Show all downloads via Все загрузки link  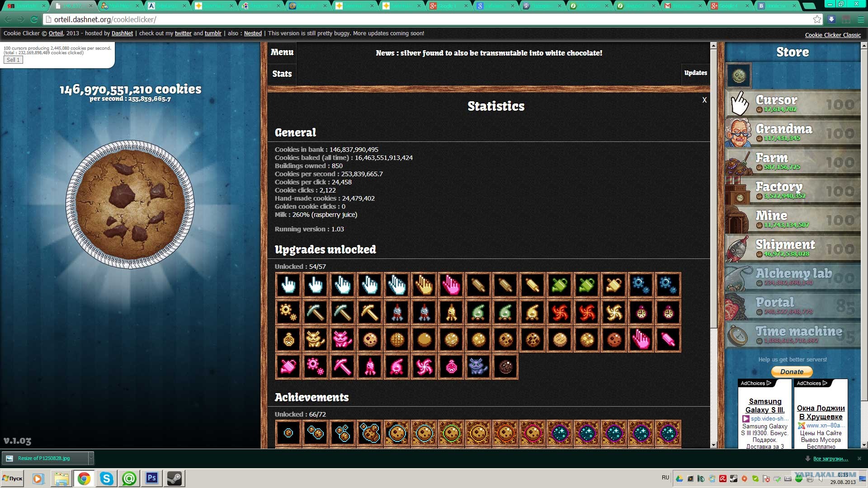point(830,459)
